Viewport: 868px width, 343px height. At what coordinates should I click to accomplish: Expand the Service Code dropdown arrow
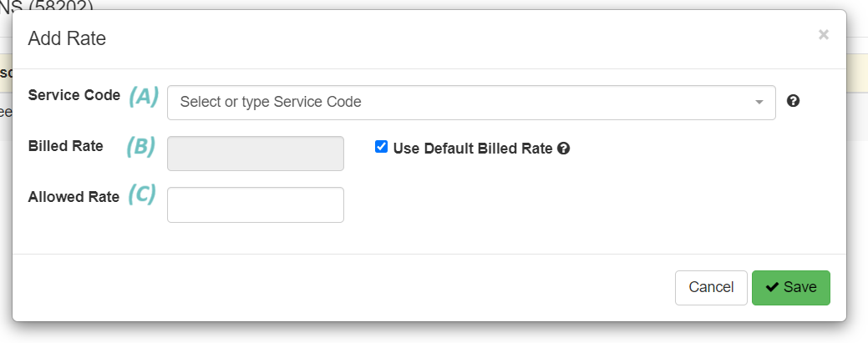tap(759, 103)
